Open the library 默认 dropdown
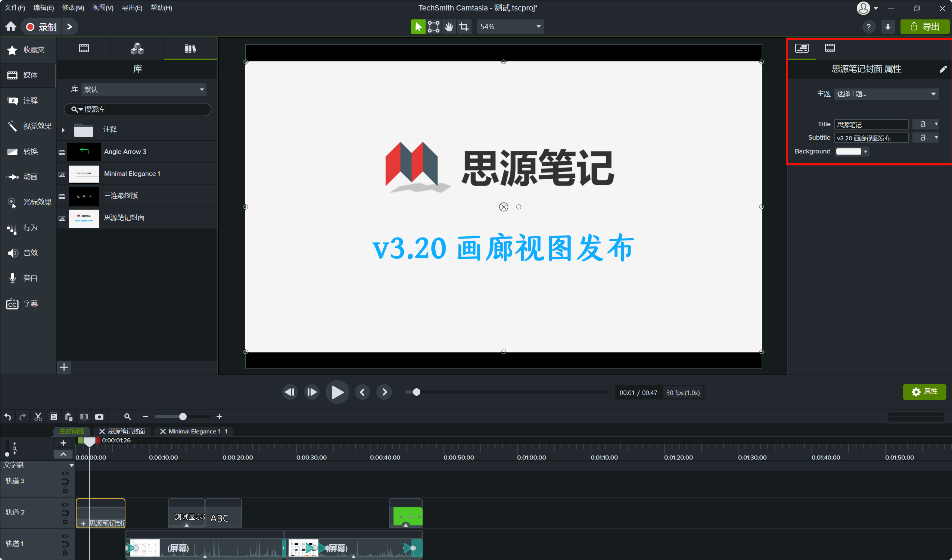This screenshot has width=952, height=560. coord(144,89)
